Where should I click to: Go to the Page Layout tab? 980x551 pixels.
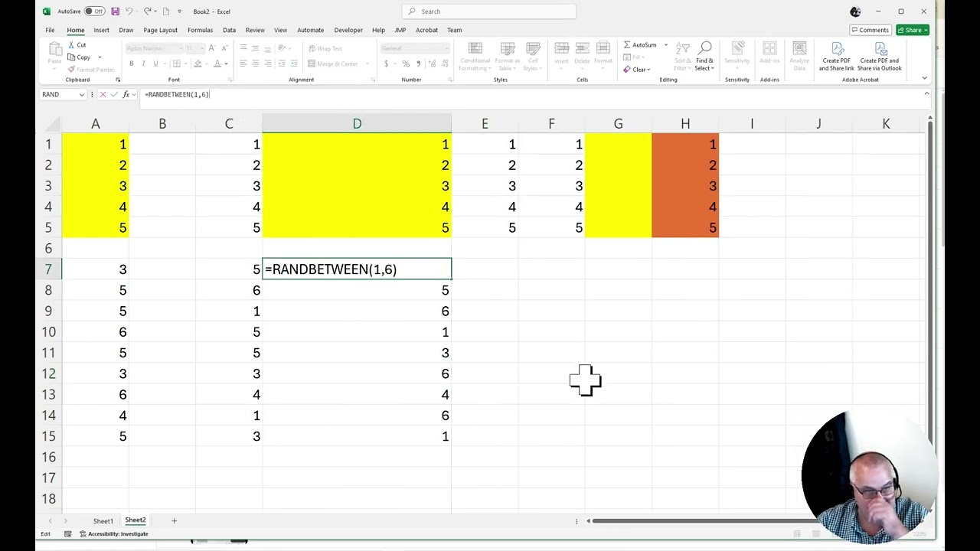tap(161, 30)
